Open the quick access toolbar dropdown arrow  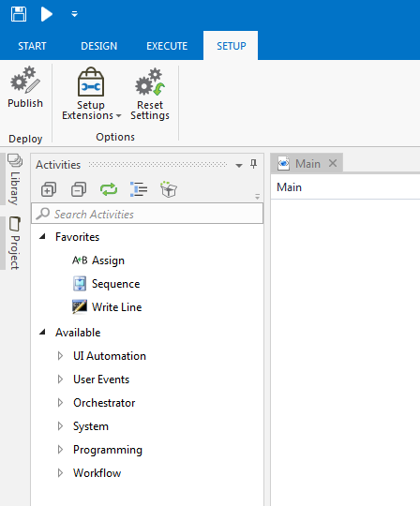tap(75, 14)
